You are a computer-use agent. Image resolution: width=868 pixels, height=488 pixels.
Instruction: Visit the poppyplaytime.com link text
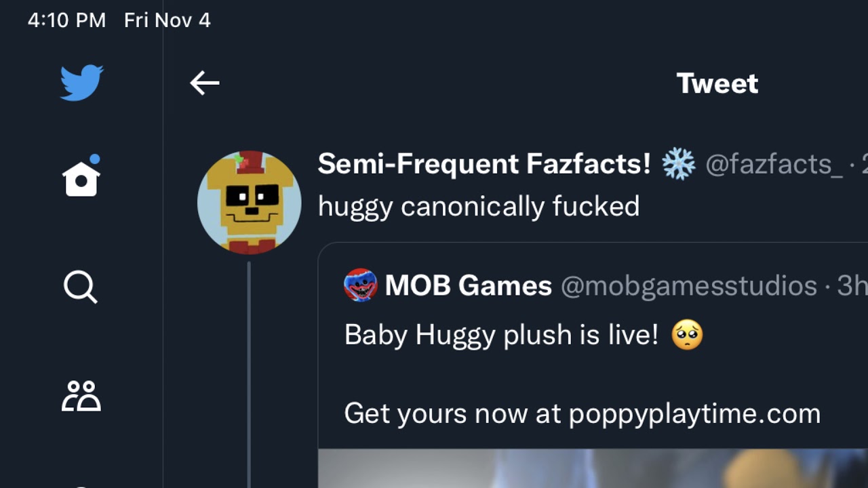tap(694, 413)
